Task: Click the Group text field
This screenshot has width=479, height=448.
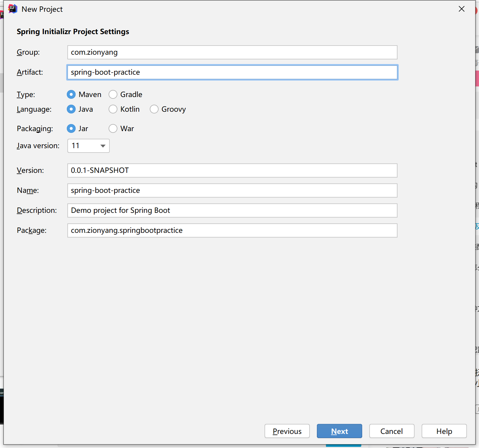Action: (232, 52)
